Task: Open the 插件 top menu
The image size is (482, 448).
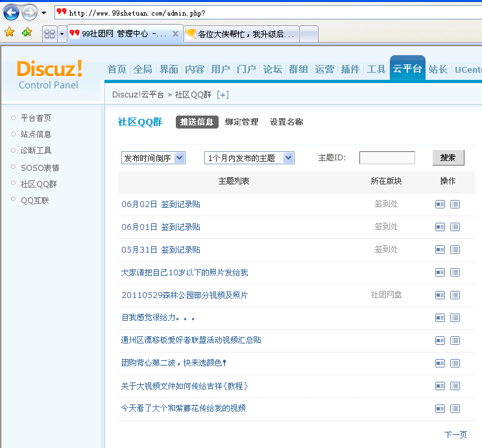Action: [350, 69]
